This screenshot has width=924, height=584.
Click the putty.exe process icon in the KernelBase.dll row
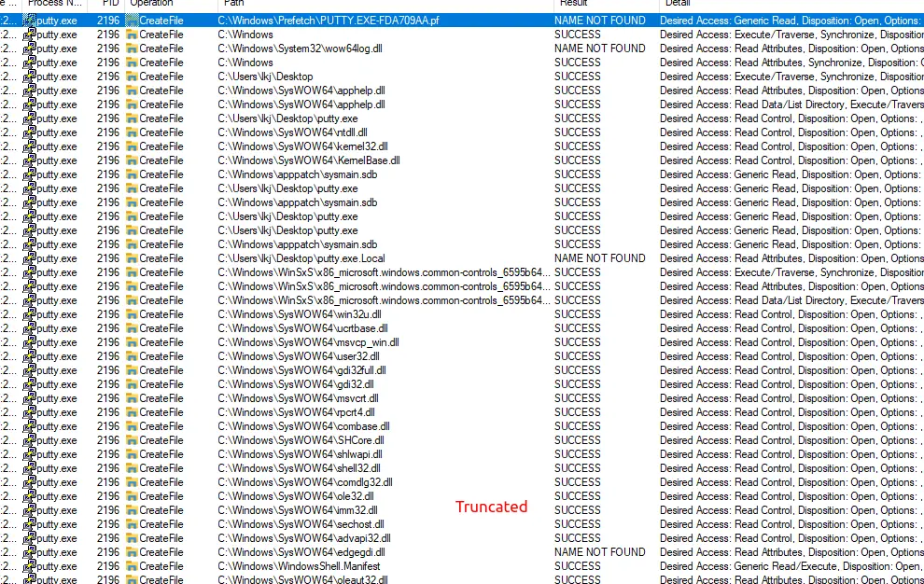29,160
